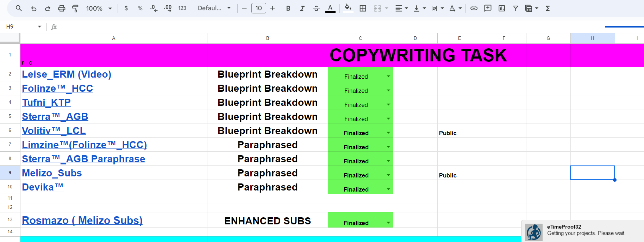Print the spreadsheet
Viewport: 644px width, 242px height.
[x=62, y=8]
